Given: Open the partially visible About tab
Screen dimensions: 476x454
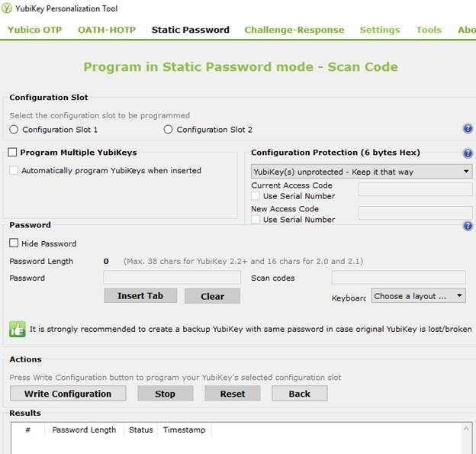Looking at the screenshot, I should pos(467,30).
